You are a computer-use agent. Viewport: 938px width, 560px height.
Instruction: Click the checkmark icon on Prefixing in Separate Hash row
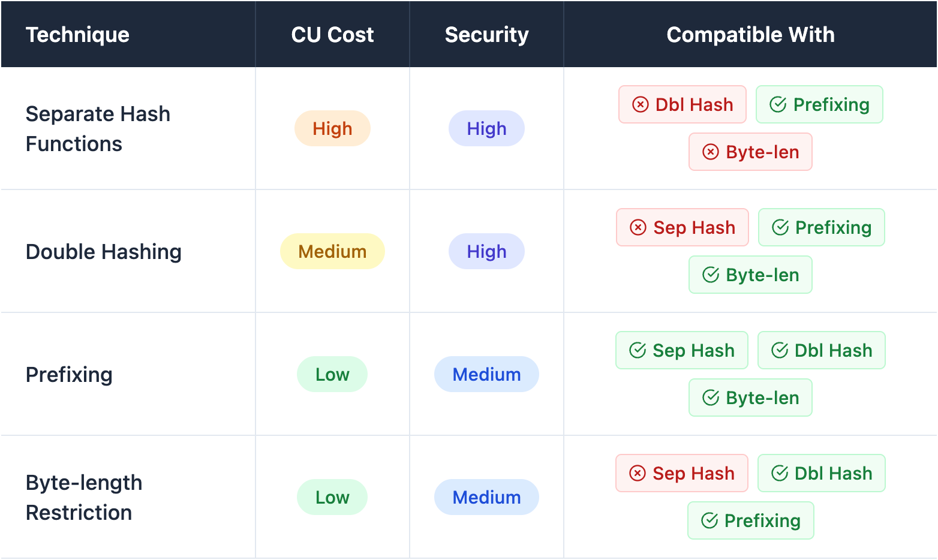click(x=778, y=104)
